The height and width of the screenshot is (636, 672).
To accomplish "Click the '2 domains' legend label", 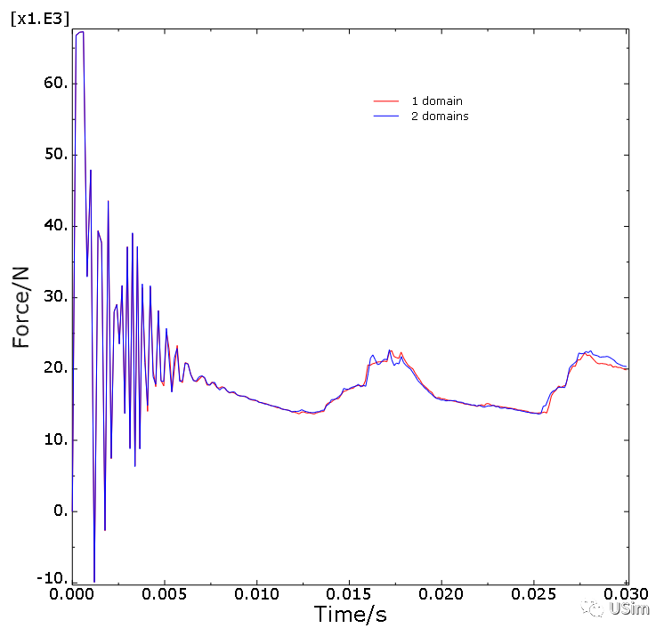I will tap(440, 116).
